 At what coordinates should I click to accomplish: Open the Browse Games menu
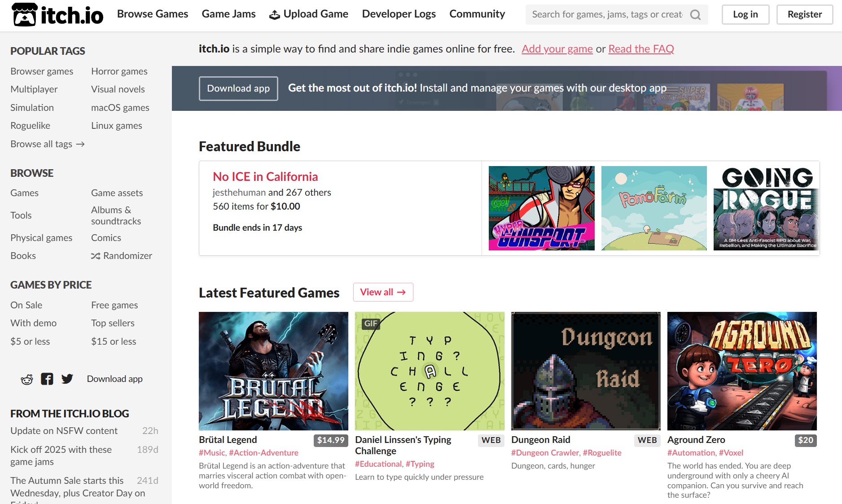(x=153, y=14)
